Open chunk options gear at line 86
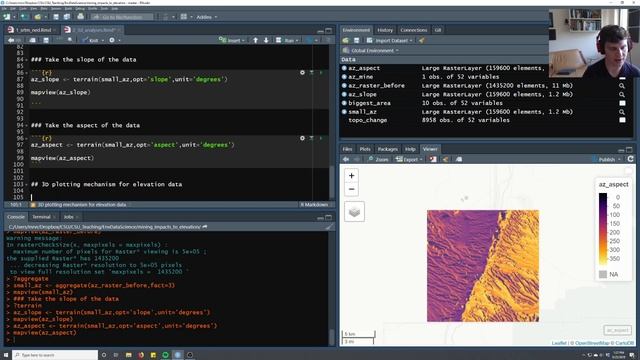 pyautogui.click(x=302, y=73)
